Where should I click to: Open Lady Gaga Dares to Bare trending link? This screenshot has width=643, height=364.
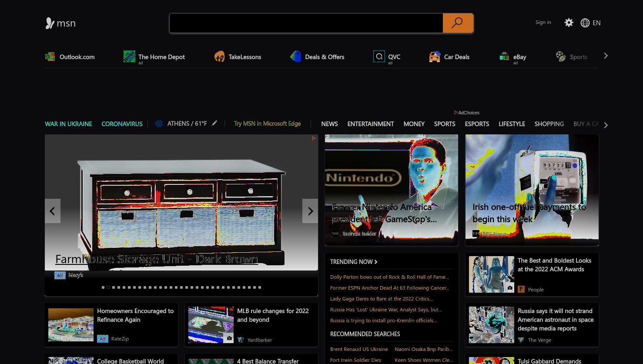pyautogui.click(x=381, y=298)
